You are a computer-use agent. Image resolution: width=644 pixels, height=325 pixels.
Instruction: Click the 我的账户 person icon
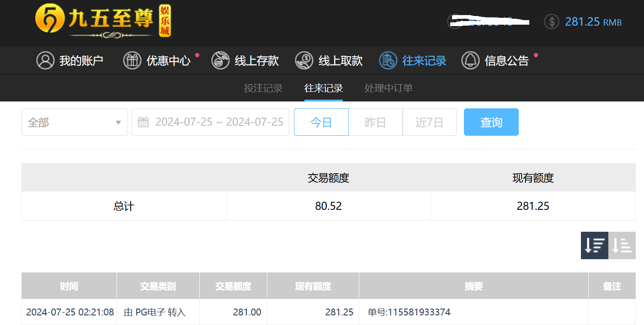45,60
